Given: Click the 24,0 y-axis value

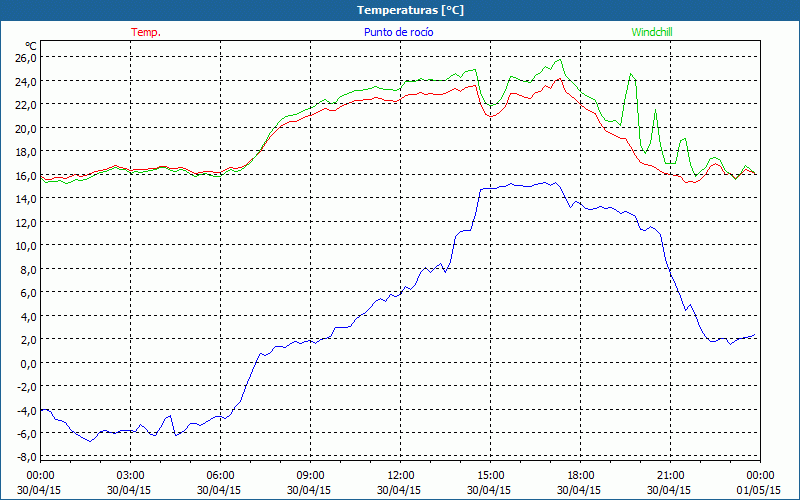Looking at the screenshot, I should [x=26, y=82].
